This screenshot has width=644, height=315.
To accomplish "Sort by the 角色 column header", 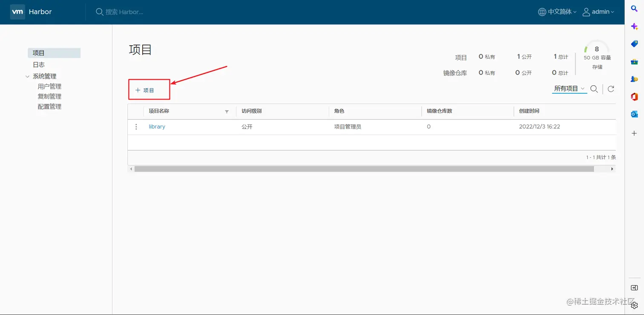I will (339, 111).
